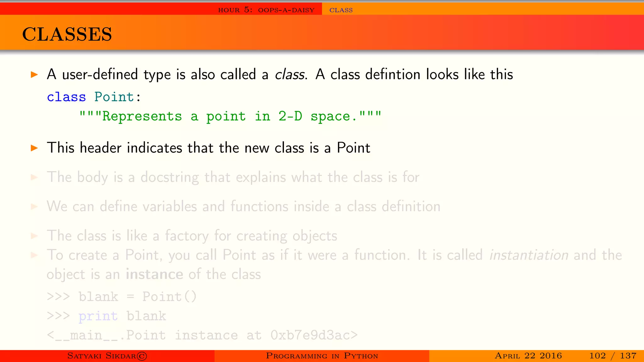Open the 'Class' subsection header link
Image resolution: width=644 pixels, height=362 pixels.
(341, 10)
